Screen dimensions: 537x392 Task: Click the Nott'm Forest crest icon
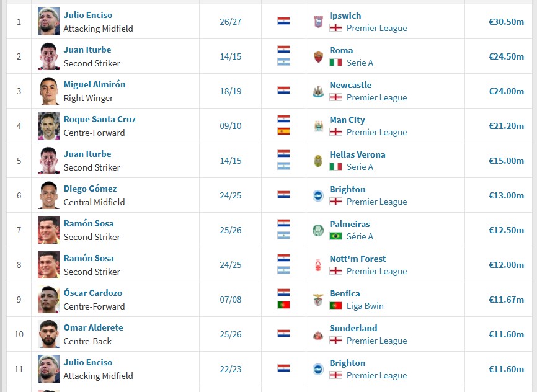[318, 265]
